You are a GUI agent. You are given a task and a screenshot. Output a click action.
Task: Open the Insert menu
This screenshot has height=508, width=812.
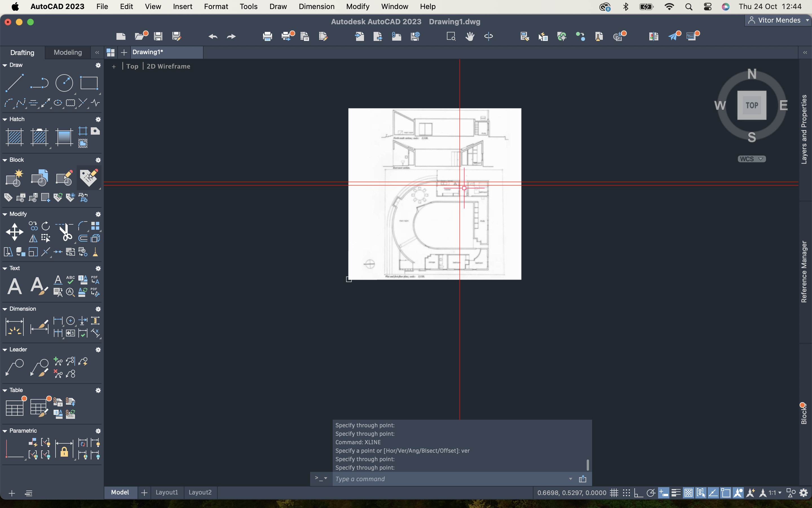(x=182, y=6)
